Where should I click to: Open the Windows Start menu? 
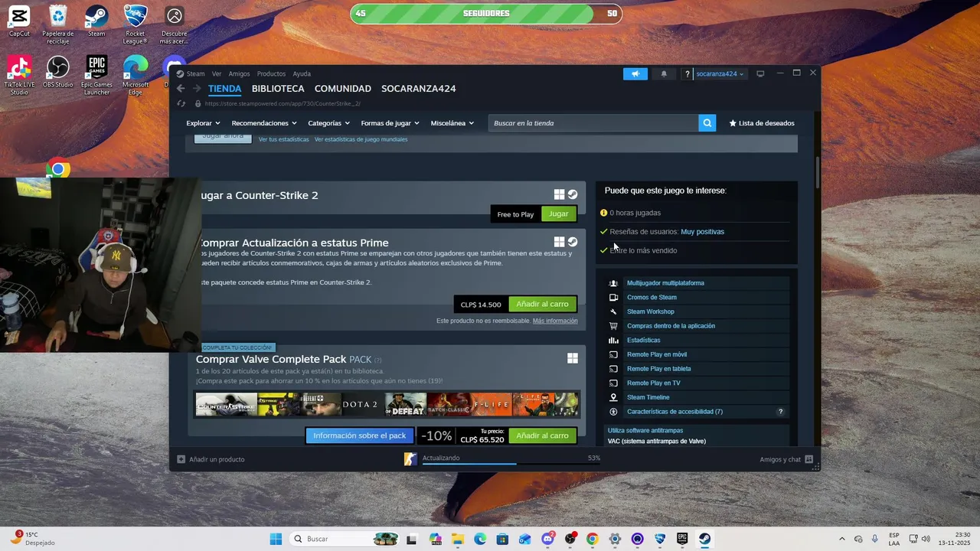pyautogui.click(x=276, y=539)
